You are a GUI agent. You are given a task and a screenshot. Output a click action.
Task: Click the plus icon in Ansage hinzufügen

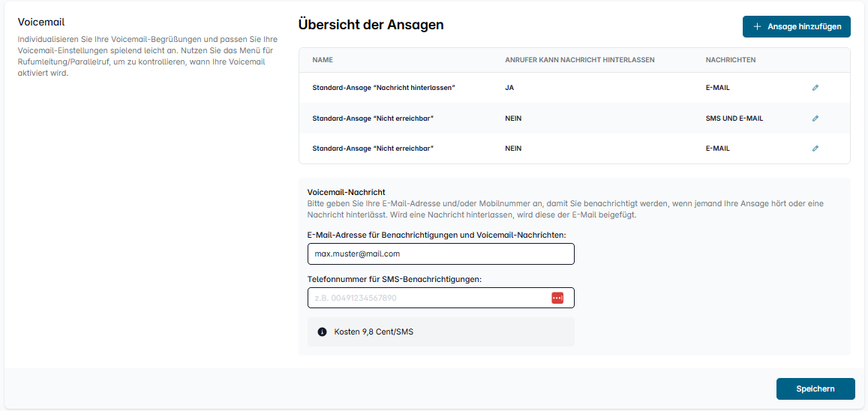[756, 26]
